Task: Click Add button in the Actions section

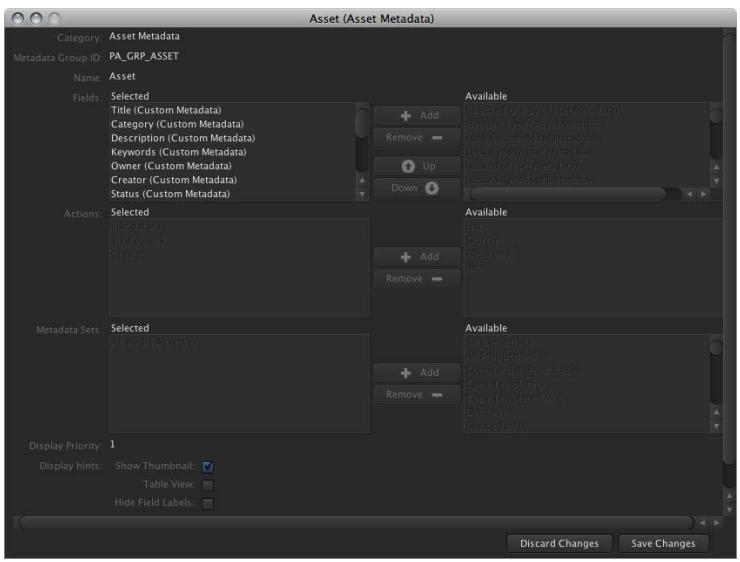Action: click(x=417, y=257)
